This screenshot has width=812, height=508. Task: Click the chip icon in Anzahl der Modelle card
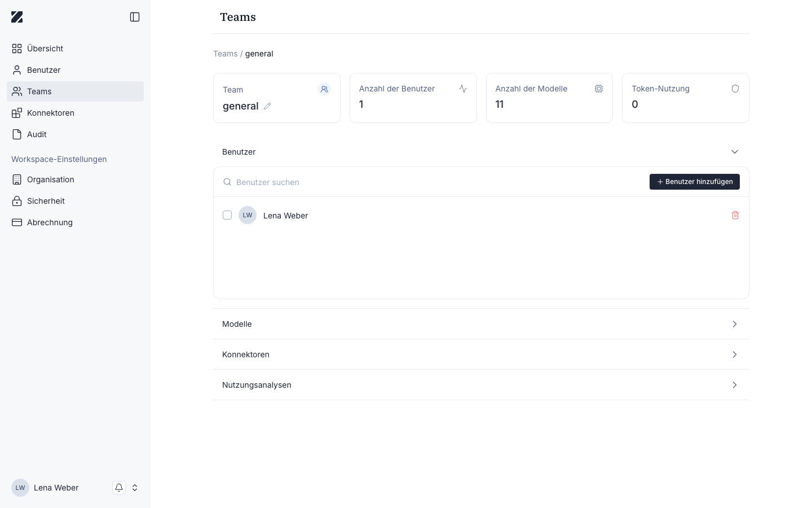click(x=599, y=89)
